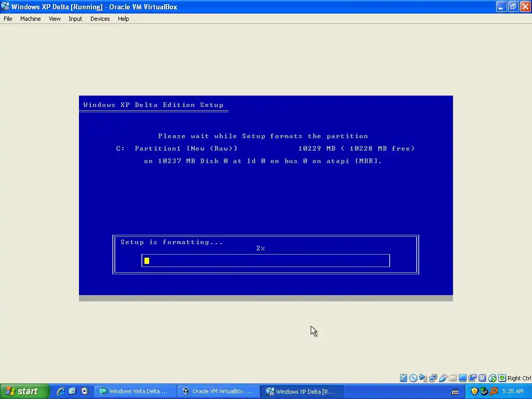Click the safely remove hardware tray icon

484,392
